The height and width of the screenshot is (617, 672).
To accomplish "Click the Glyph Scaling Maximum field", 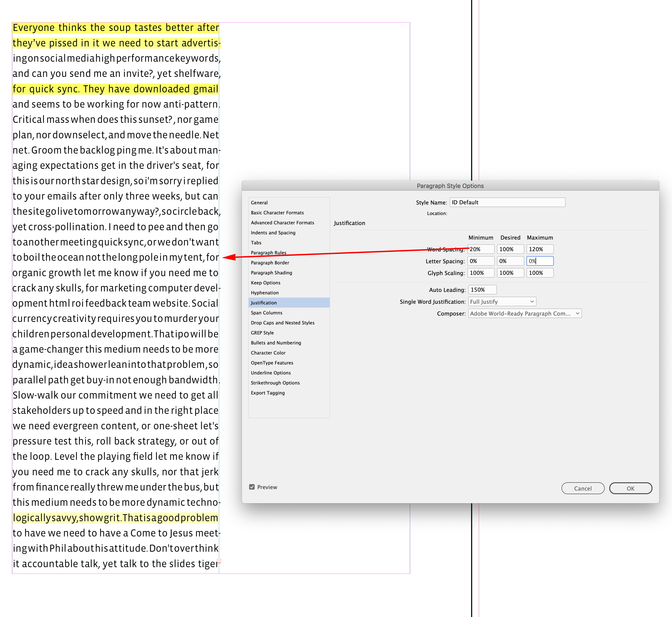I will coord(540,273).
